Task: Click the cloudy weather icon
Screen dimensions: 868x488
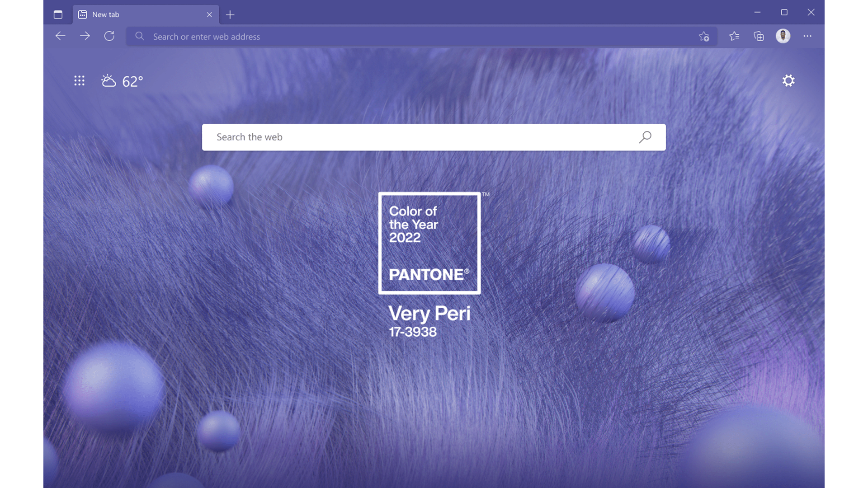Action: point(108,80)
